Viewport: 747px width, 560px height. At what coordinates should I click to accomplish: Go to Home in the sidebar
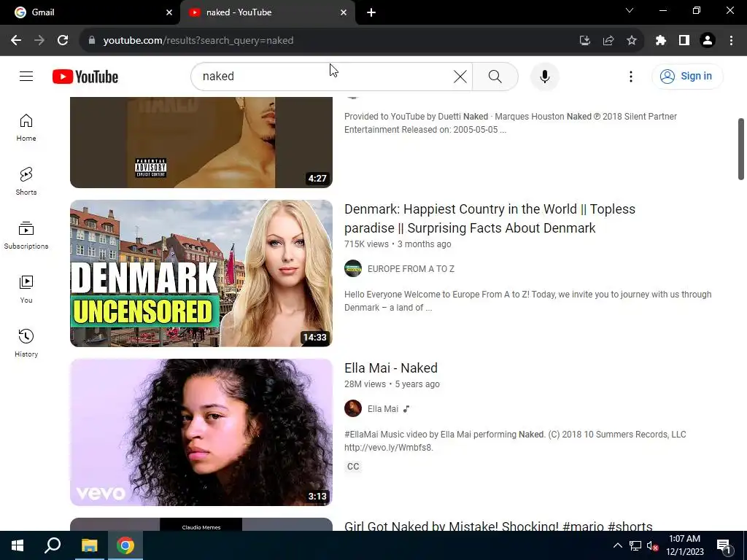tap(26, 128)
